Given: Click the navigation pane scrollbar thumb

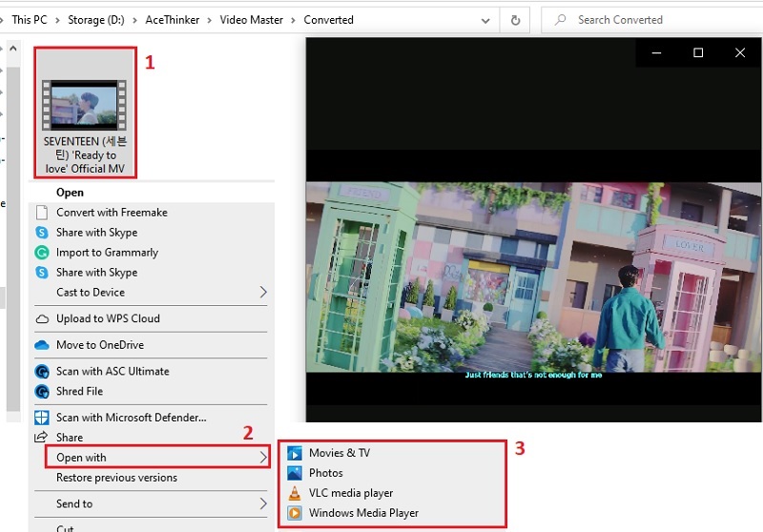Looking at the screenshot, I should pos(13,238).
